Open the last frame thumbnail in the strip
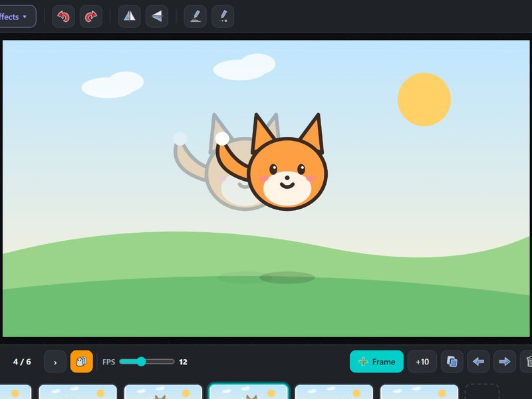Screen dimensions: 532x399 [x=420, y=392]
